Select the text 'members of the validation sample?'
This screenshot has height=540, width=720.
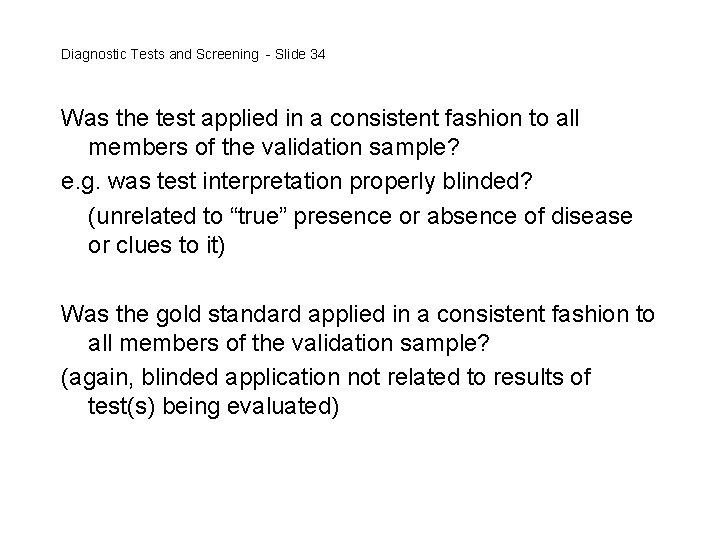(x=274, y=147)
